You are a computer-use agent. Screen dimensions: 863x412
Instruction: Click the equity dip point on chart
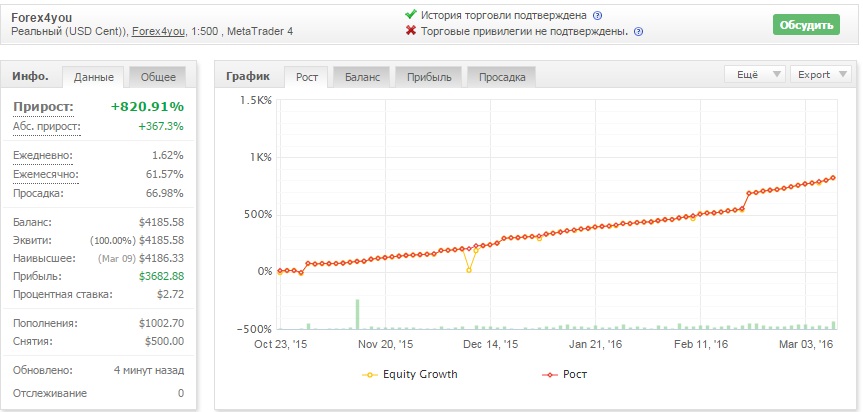click(x=468, y=270)
